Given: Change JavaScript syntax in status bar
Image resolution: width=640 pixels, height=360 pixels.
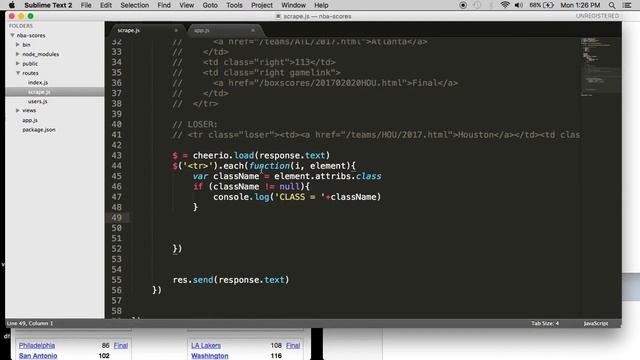Looking at the screenshot, I should (x=596, y=323).
